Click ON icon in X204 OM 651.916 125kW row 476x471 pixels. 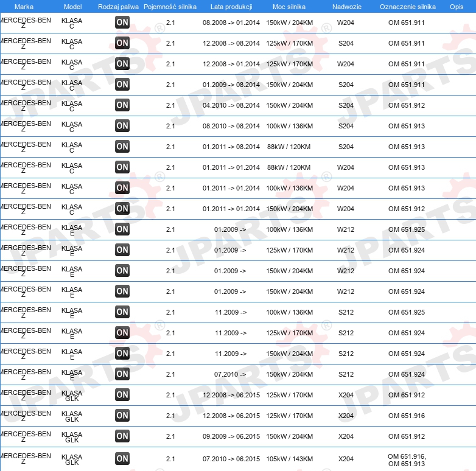(122, 416)
